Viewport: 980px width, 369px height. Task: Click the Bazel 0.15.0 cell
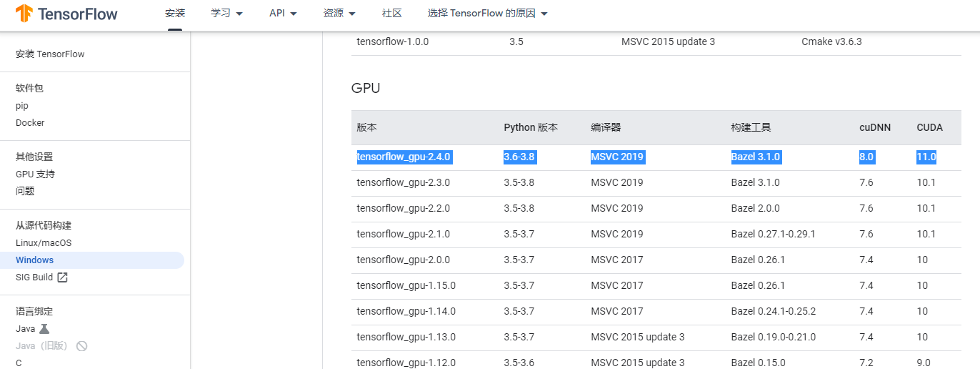click(x=759, y=363)
